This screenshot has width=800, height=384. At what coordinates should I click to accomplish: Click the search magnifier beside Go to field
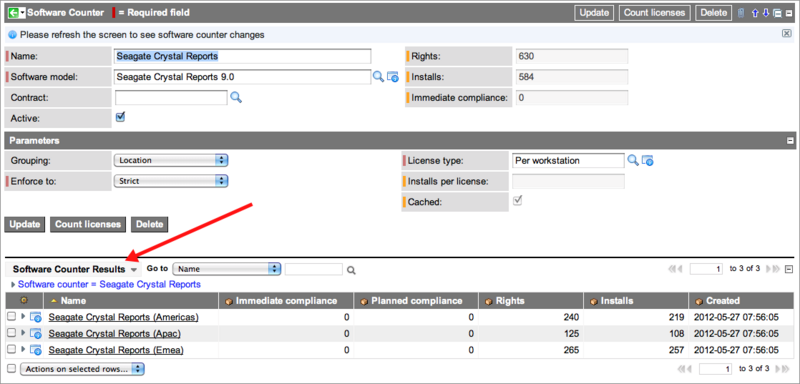(351, 270)
